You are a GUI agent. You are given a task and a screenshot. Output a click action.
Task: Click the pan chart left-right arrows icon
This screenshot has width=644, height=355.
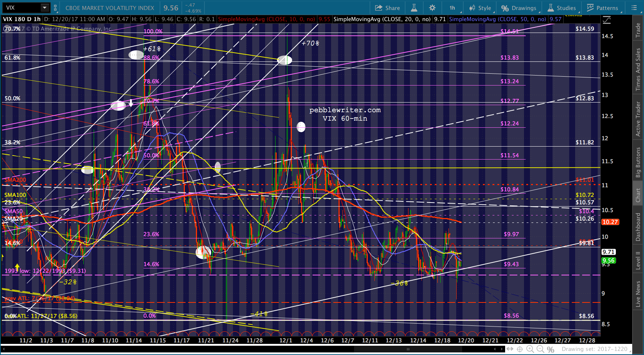click(510, 349)
